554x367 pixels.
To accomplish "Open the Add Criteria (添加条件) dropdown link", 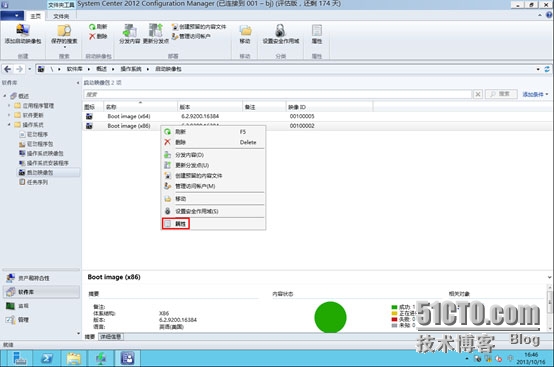I will (x=535, y=94).
